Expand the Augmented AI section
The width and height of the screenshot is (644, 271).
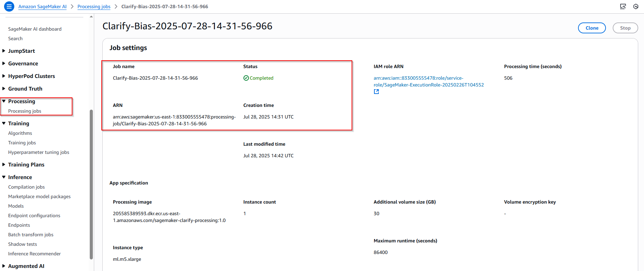(4, 266)
